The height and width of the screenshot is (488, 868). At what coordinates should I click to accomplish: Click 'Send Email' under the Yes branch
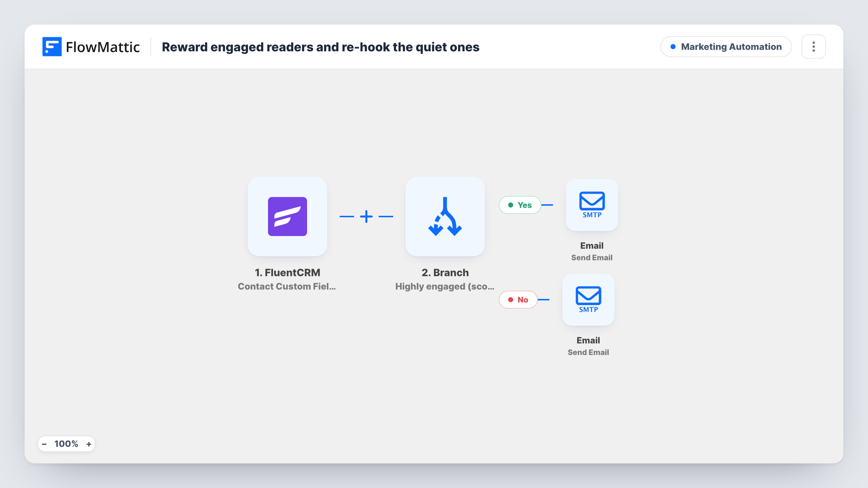point(592,258)
